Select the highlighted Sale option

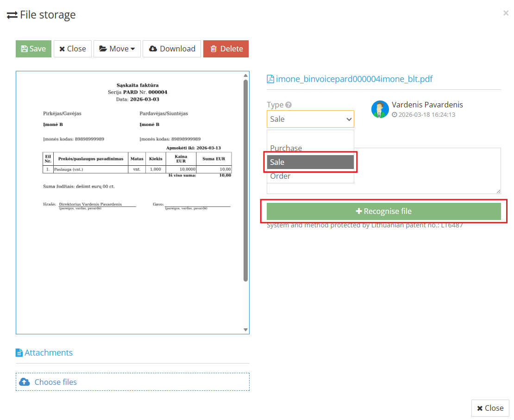[x=310, y=162]
